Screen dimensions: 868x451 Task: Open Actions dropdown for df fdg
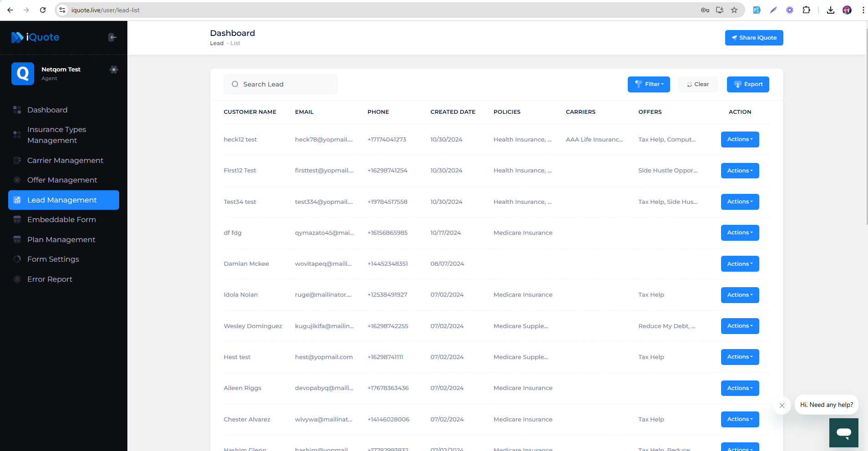[x=740, y=233]
